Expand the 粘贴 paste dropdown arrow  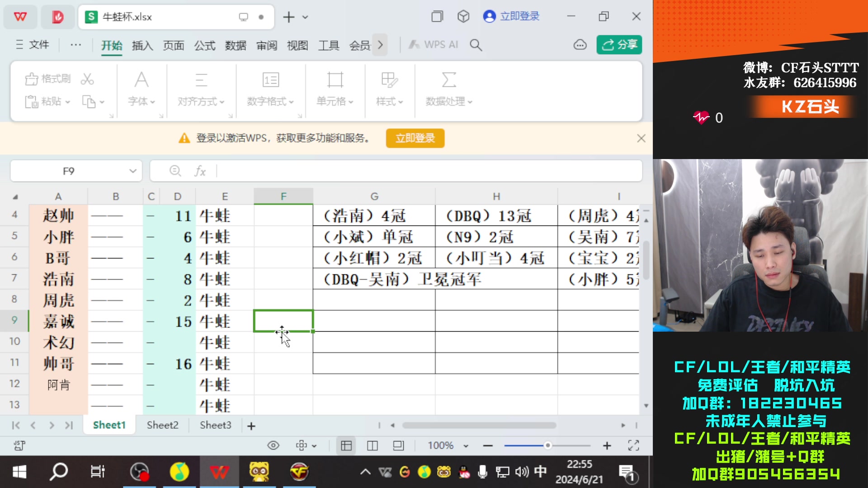pyautogui.click(x=67, y=101)
